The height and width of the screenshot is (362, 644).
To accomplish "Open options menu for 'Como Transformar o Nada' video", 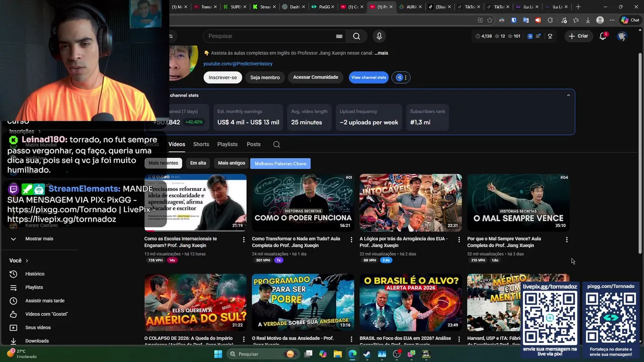I will pos(351,240).
